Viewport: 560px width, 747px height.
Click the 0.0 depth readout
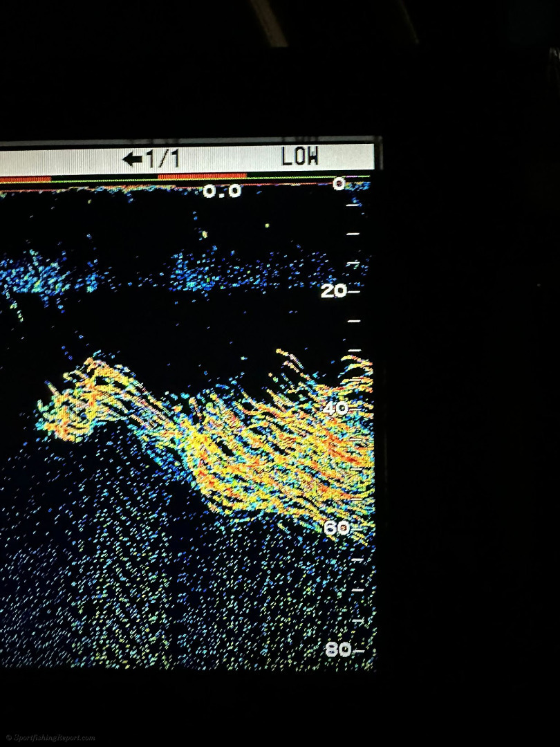pyautogui.click(x=223, y=192)
